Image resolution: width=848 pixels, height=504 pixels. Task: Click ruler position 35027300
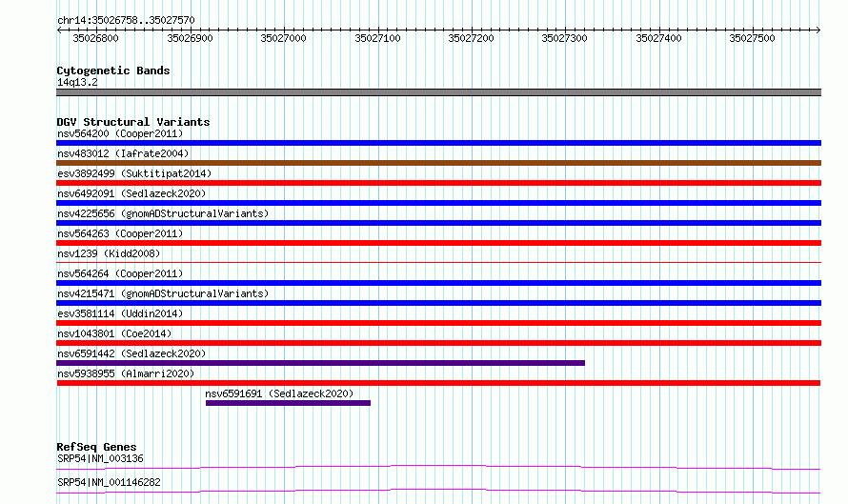[x=565, y=38]
